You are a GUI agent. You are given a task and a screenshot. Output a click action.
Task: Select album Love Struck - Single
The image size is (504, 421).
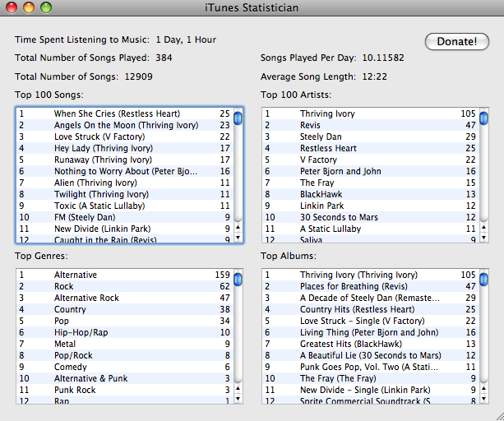[371, 321]
